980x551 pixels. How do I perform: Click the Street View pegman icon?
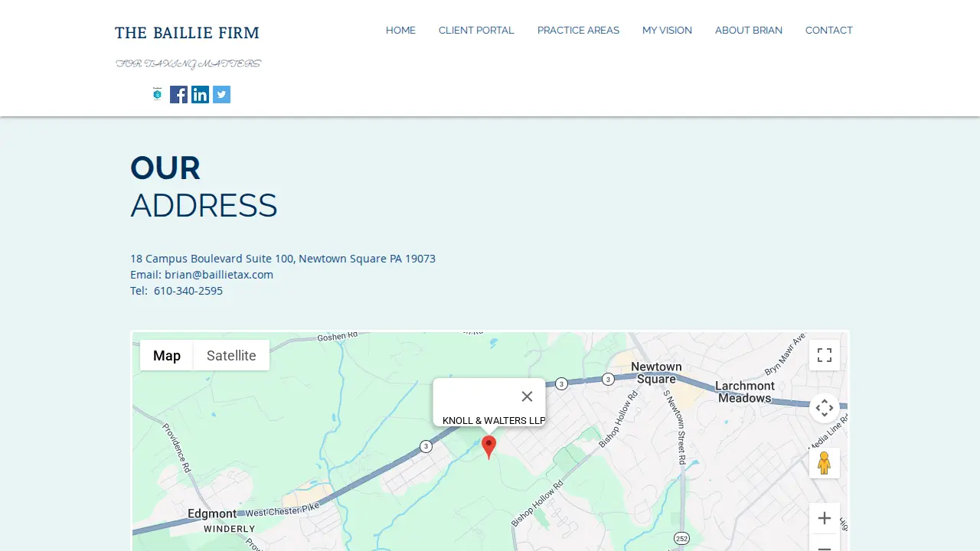coord(825,463)
